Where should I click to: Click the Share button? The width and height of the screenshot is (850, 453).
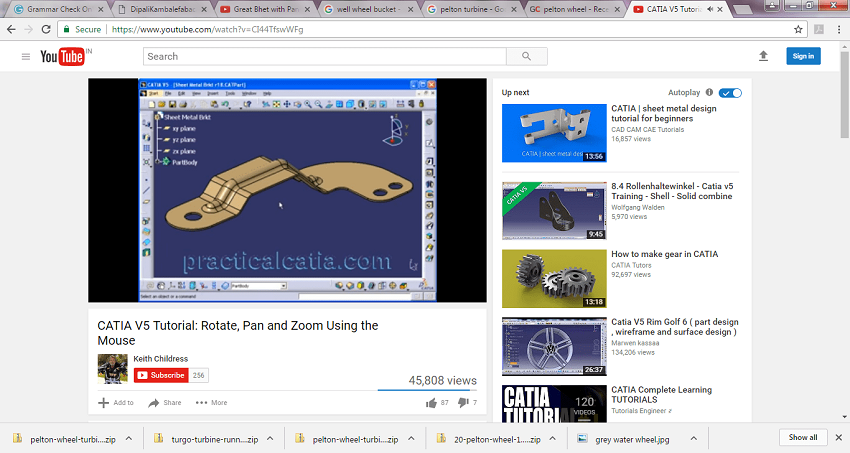tap(165, 403)
